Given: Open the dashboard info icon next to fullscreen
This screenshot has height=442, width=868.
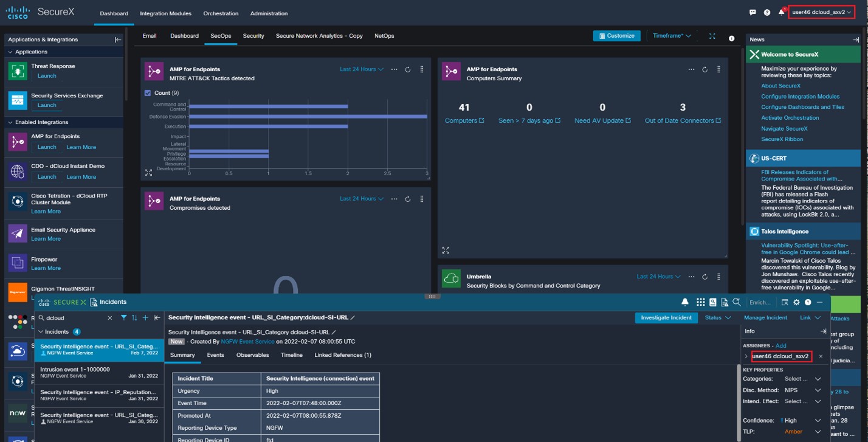Looking at the screenshot, I should click(731, 38).
